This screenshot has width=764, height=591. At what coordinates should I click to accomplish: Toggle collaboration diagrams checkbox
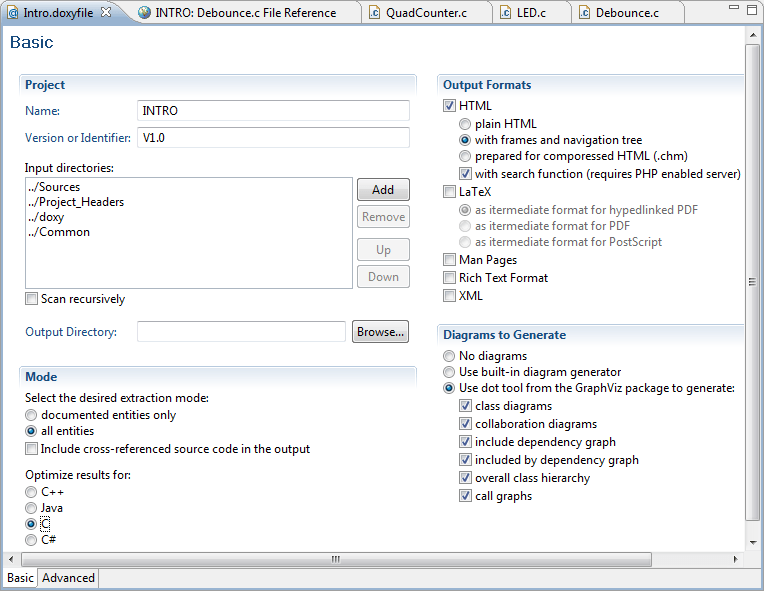pos(465,424)
